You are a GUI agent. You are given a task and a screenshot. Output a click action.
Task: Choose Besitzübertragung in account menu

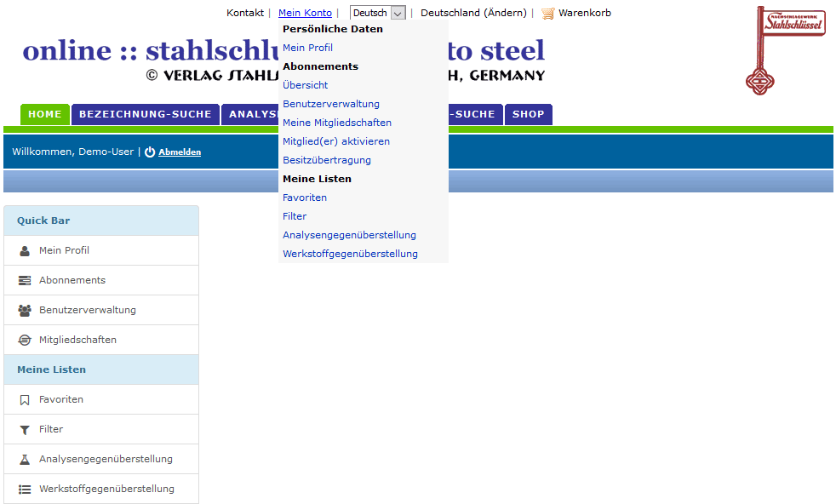(x=327, y=160)
